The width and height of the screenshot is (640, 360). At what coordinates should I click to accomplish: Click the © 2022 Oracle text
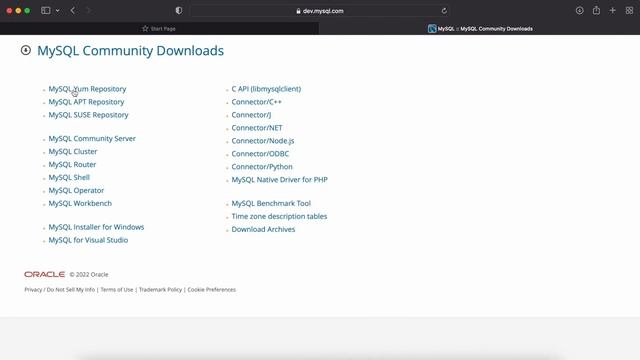click(x=89, y=275)
